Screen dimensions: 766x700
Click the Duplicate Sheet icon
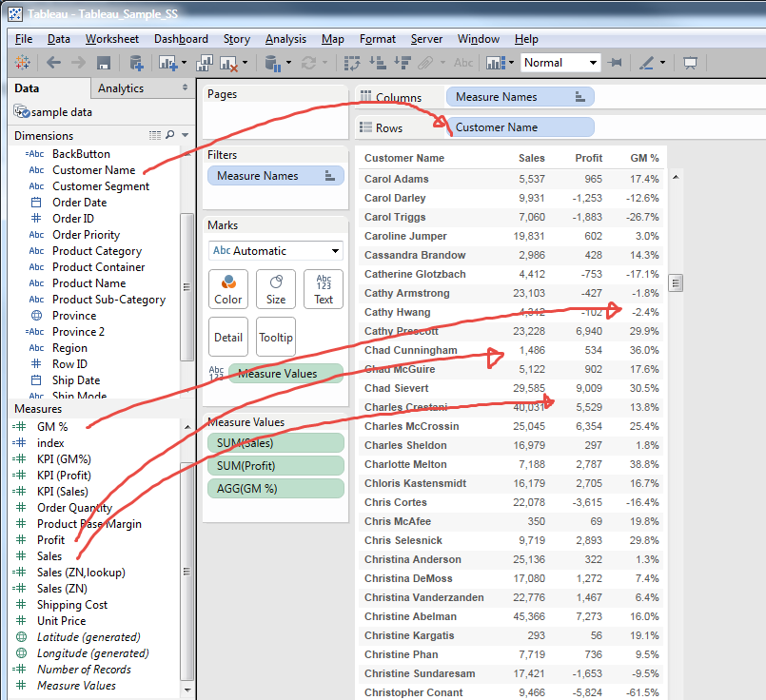coord(205,63)
